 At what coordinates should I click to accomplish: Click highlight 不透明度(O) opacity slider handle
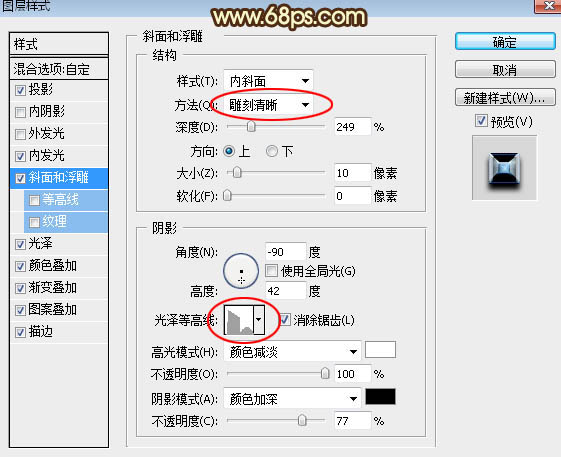[x=325, y=373]
